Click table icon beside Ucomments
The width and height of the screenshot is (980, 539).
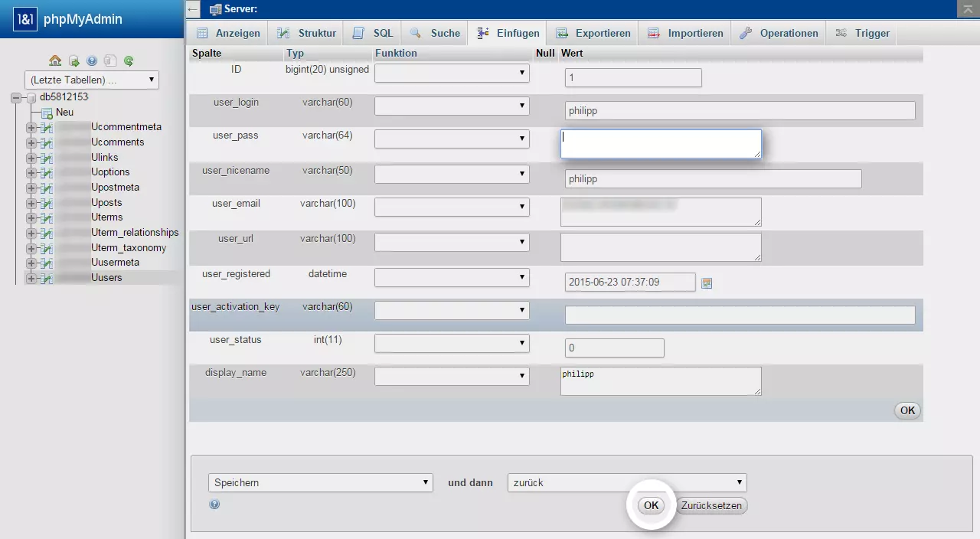[x=47, y=142]
